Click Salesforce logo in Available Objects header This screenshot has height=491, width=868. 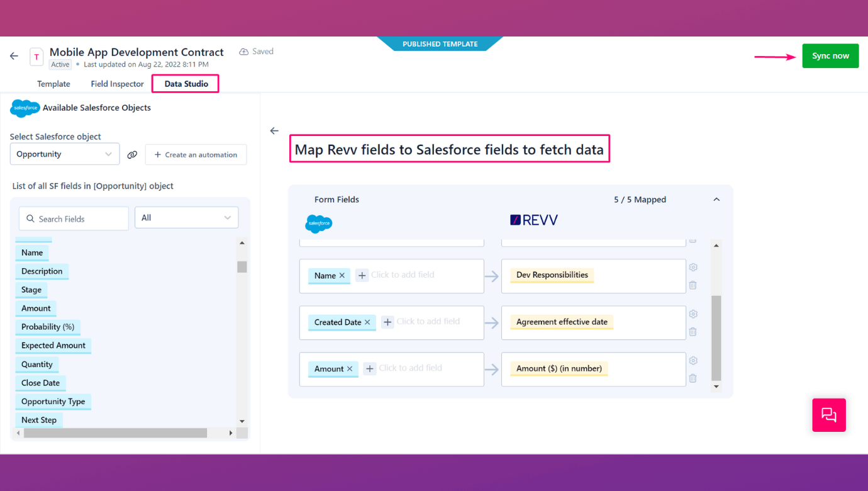[x=25, y=108]
